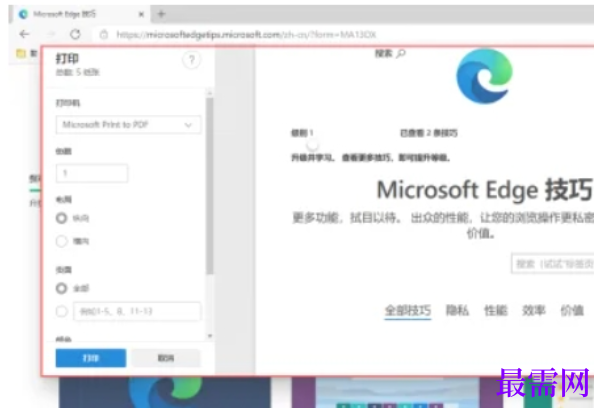Viewport: 608px width, 414px height.
Task: Select the 效率 tab in preview
Action: [x=534, y=310]
